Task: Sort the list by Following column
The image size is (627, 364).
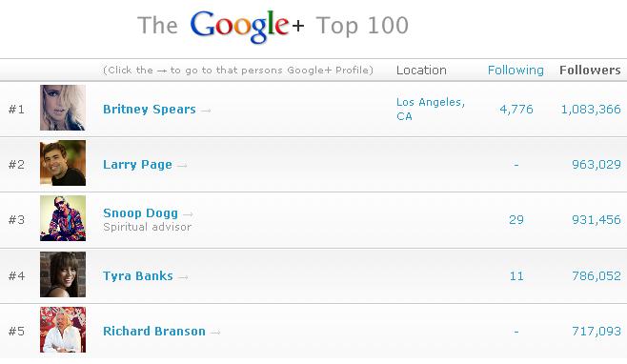Action: tap(516, 71)
